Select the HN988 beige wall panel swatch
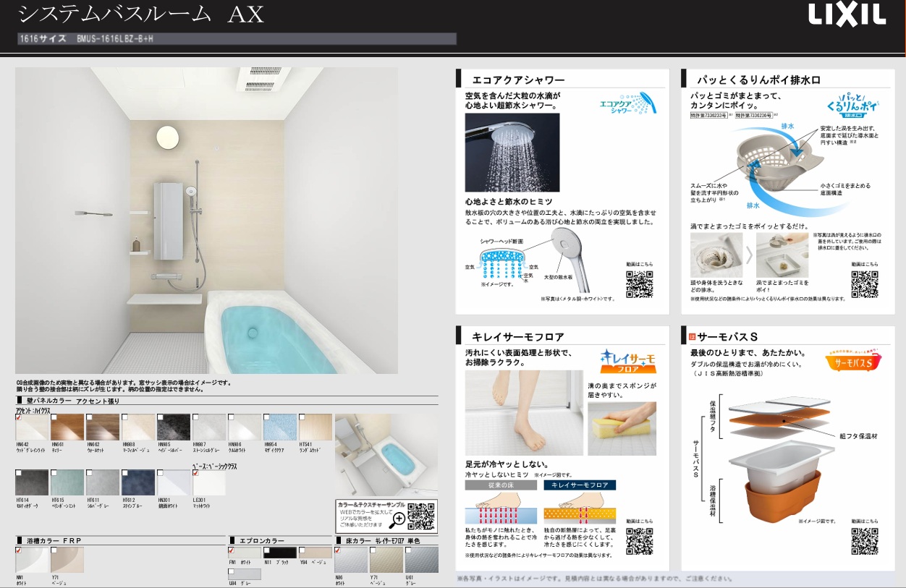Image resolution: width=906 pixels, height=588 pixels. click(x=138, y=427)
